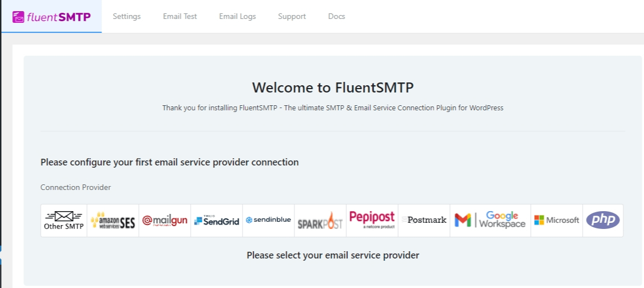Choose Amazon SES as provider
This screenshot has width=644, height=288.
pos(113,221)
